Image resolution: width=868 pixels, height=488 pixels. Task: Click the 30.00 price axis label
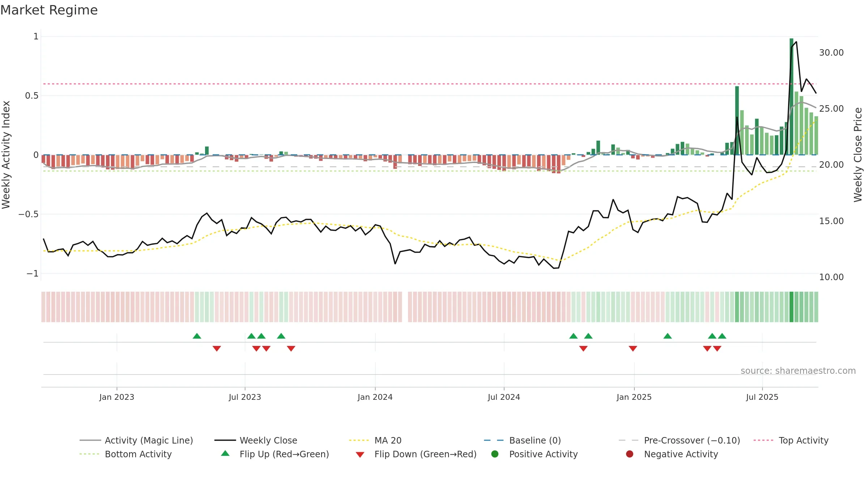[831, 53]
